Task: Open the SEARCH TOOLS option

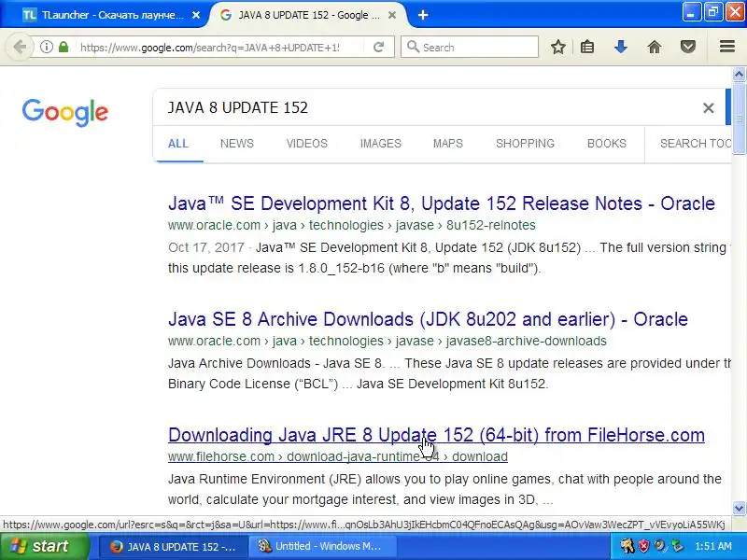Action: (x=695, y=144)
